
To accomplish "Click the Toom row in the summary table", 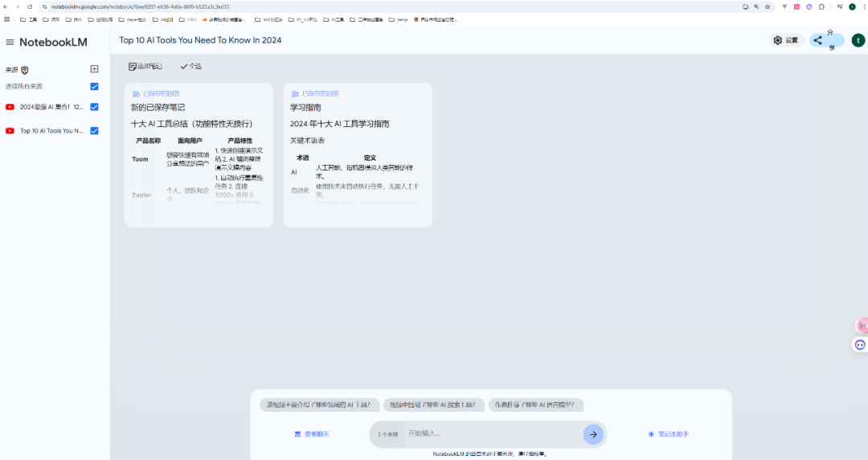I will [199, 159].
